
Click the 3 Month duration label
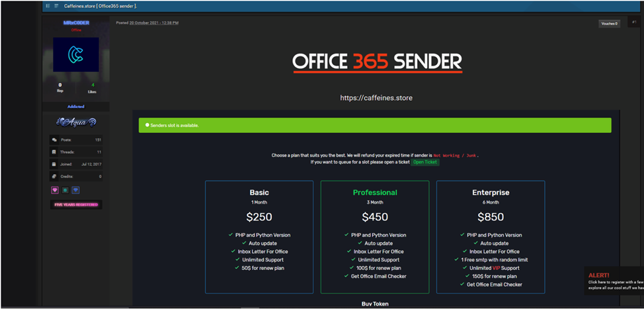pos(375,202)
